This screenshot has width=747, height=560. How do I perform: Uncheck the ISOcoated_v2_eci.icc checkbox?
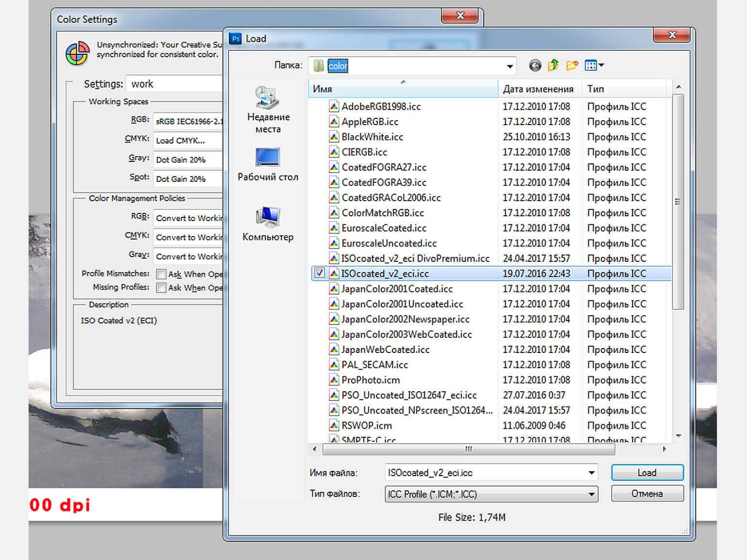coord(320,273)
